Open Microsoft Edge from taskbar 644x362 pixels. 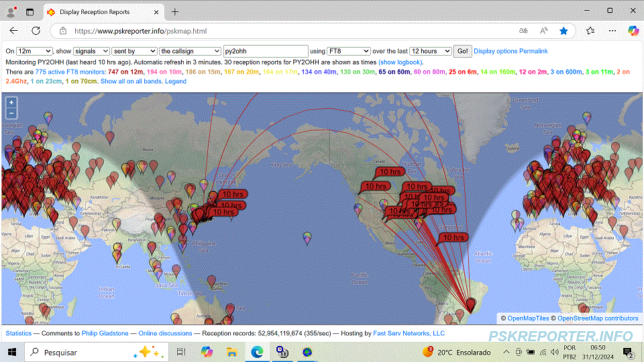[x=257, y=352]
